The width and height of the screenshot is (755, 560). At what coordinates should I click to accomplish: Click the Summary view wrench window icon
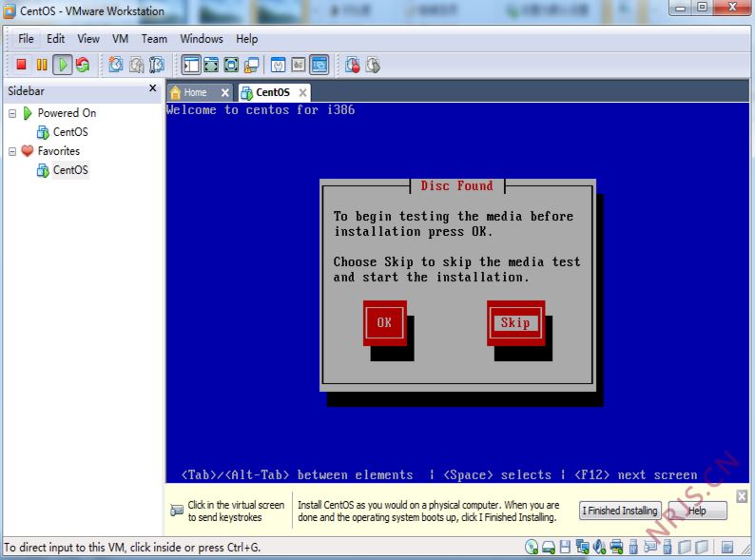coord(278,65)
